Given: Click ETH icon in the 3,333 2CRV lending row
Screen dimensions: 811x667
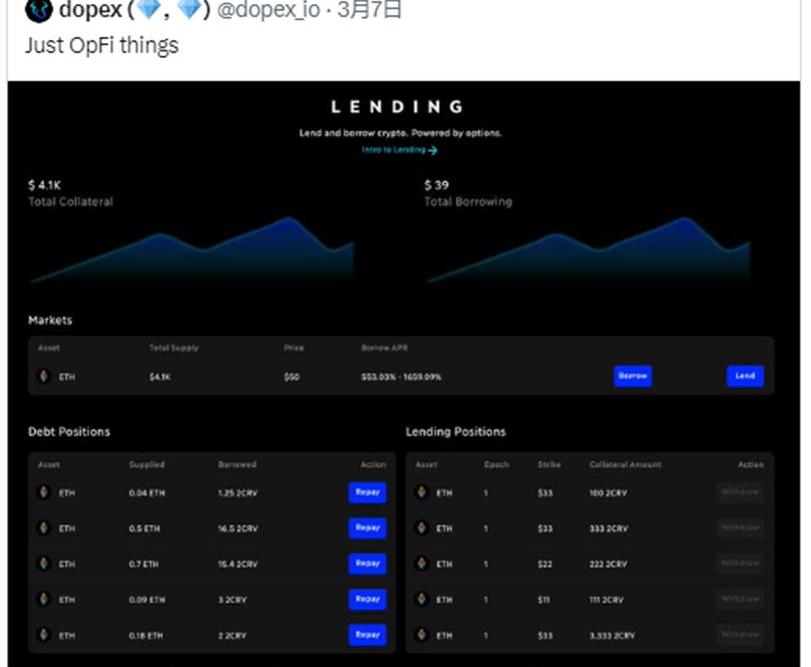Looking at the screenshot, I should click(x=422, y=634).
